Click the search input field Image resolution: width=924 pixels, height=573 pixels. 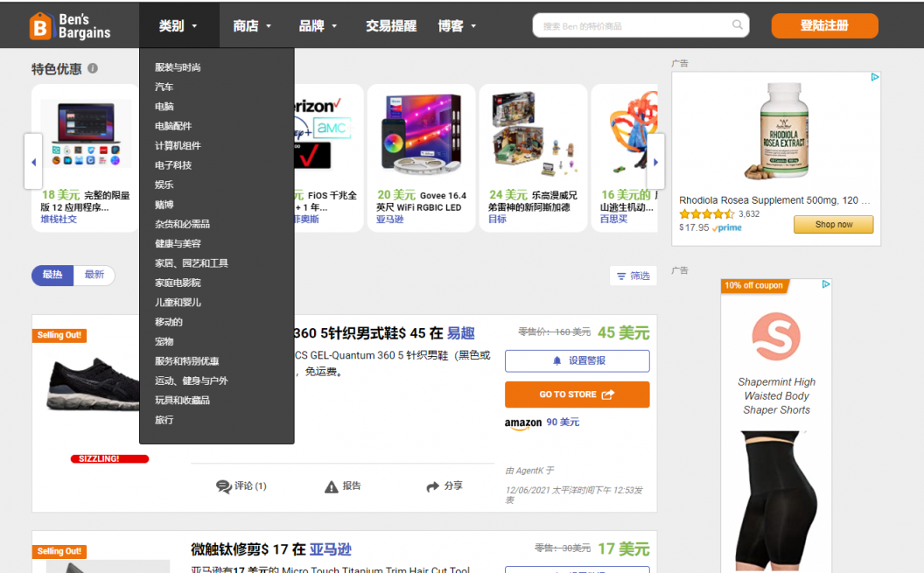tap(640, 25)
